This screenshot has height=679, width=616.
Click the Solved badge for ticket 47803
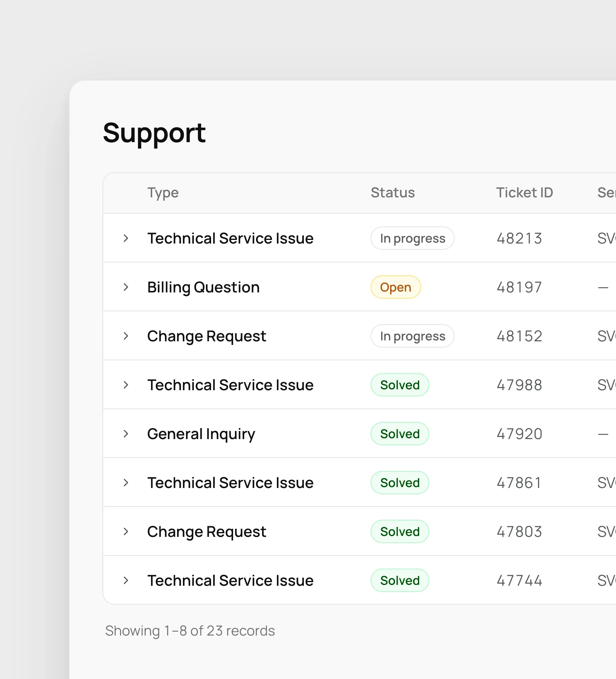pyautogui.click(x=400, y=531)
